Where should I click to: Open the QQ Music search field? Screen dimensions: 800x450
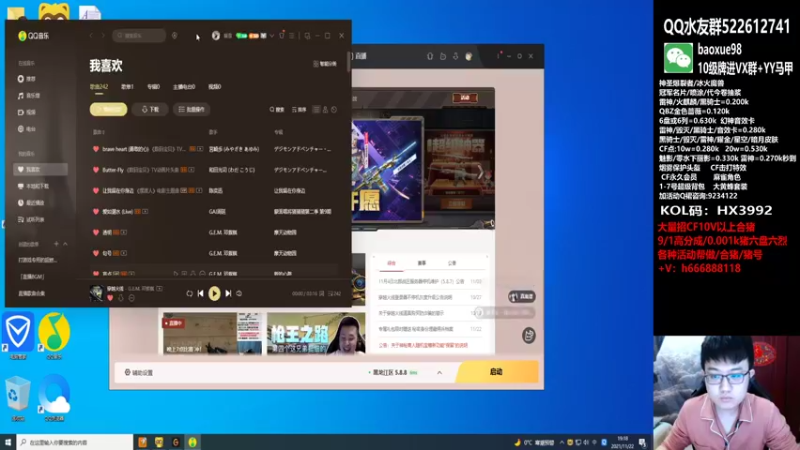139,36
